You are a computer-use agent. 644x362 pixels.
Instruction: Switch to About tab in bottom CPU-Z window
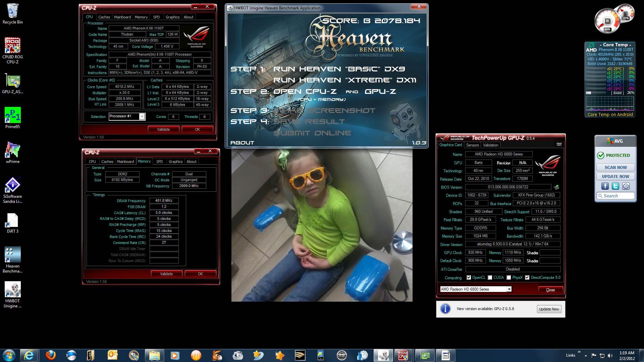(x=192, y=162)
